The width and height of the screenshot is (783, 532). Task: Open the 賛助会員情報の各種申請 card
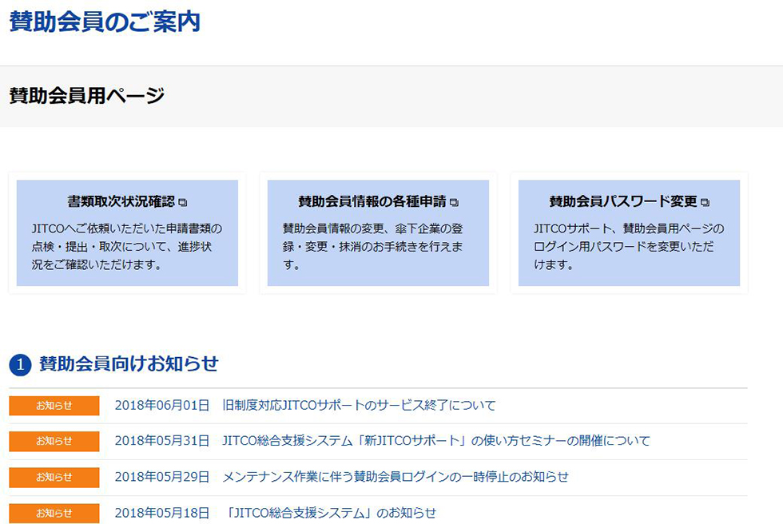[378, 233]
